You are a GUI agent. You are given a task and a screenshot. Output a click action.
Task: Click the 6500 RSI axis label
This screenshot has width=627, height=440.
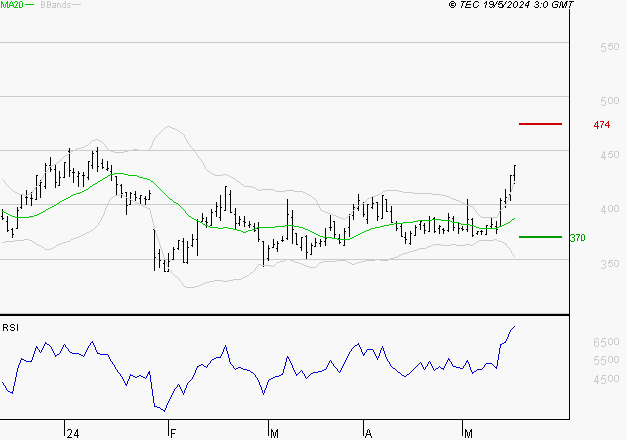click(606, 342)
